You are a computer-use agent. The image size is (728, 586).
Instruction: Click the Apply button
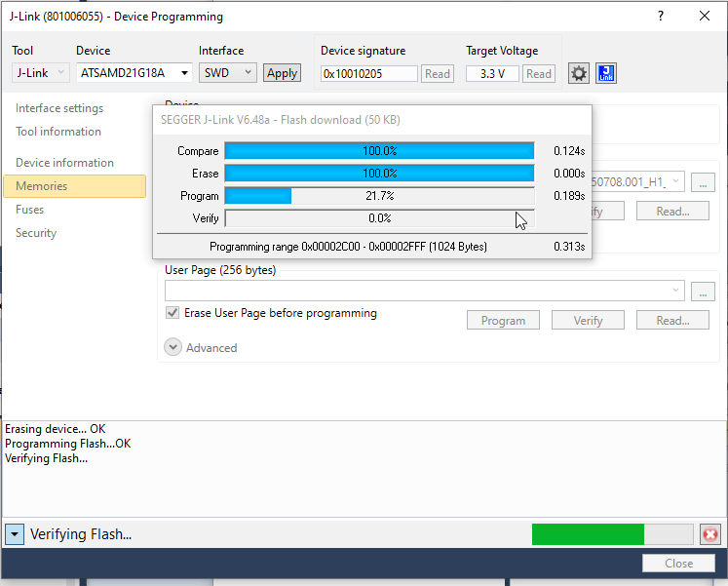pos(282,73)
